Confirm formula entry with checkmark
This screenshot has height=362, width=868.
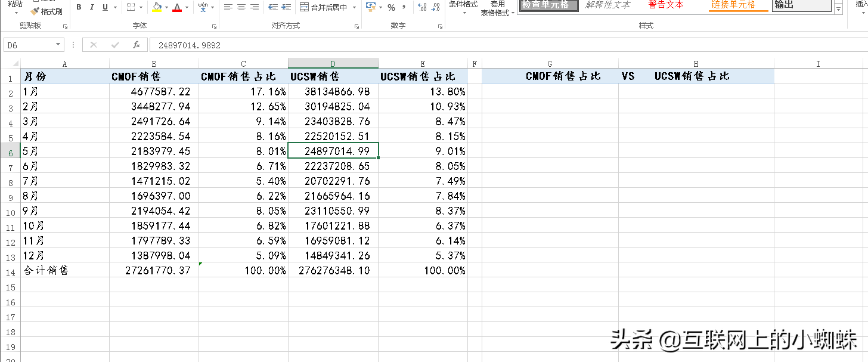115,45
